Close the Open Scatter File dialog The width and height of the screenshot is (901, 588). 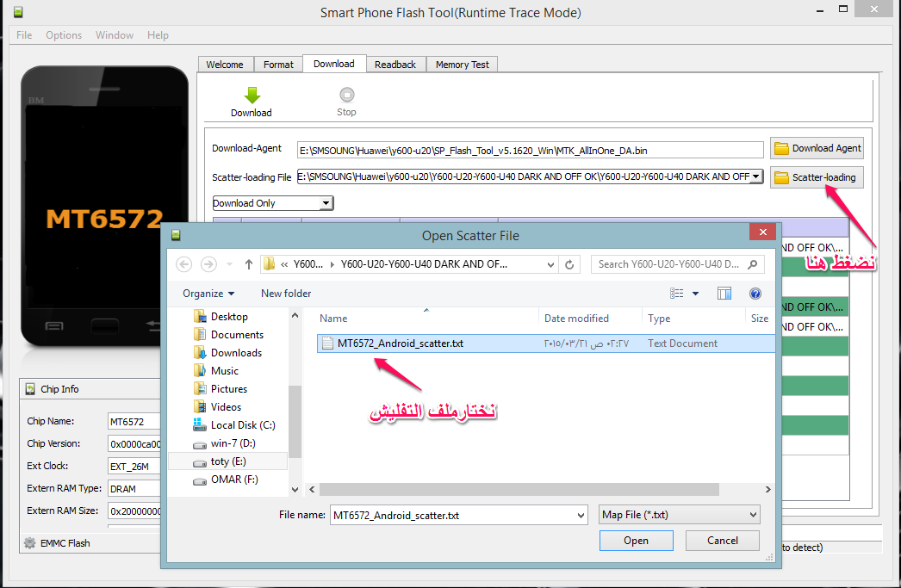point(762,232)
